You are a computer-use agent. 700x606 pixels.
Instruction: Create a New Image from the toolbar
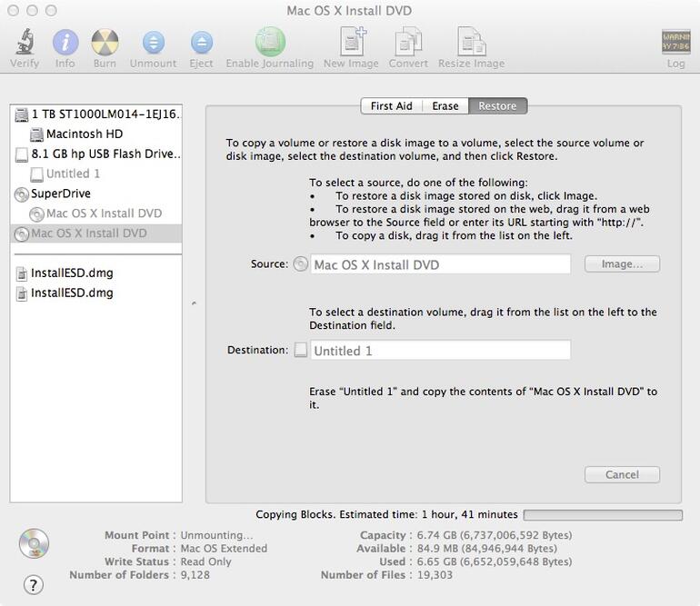(351, 41)
